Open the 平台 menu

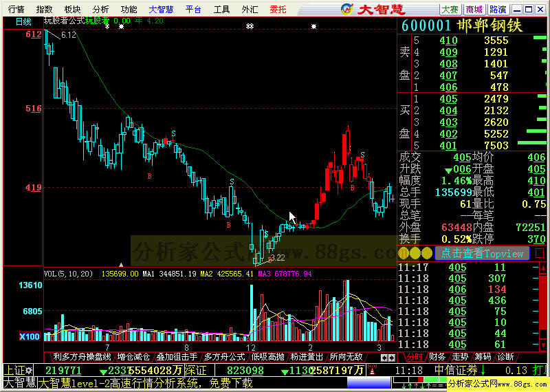pos(193,9)
